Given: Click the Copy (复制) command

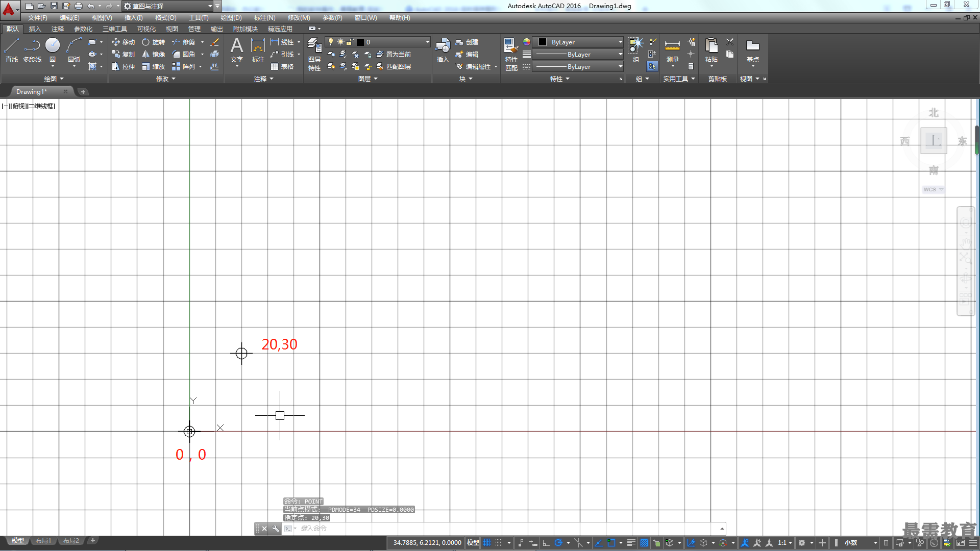Looking at the screenshot, I should pyautogui.click(x=124, y=54).
